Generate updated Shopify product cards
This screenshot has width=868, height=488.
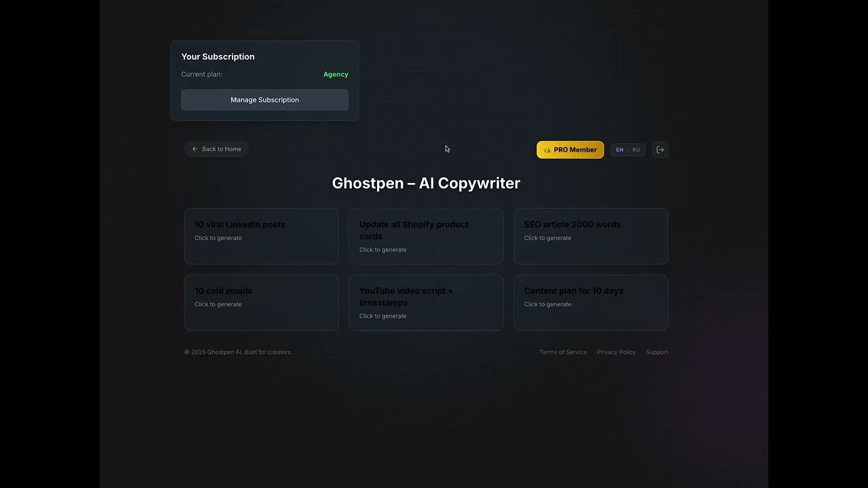tap(426, 236)
